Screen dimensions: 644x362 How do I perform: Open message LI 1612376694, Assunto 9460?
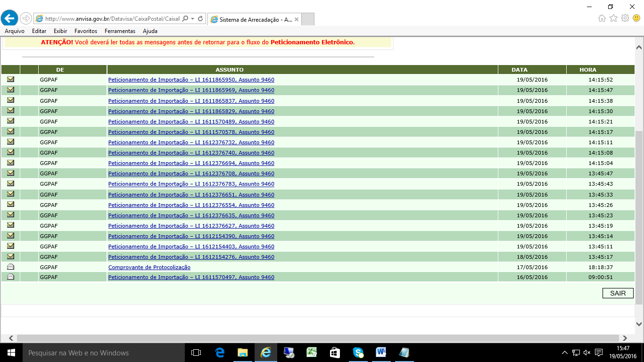click(x=191, y=163)
